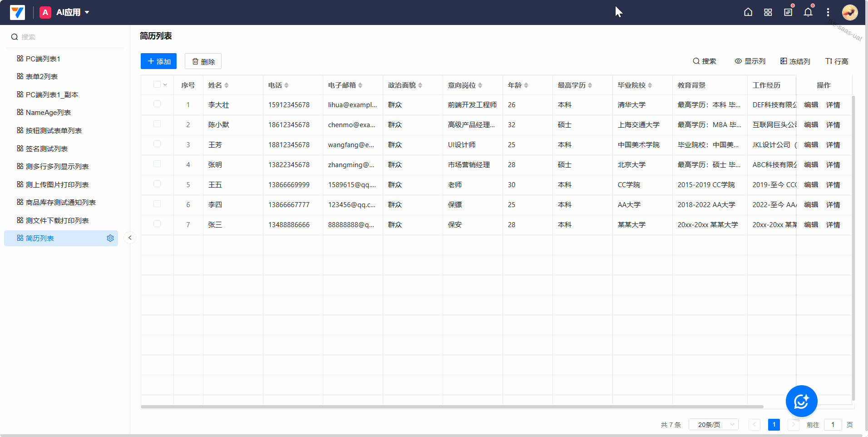Tick the select-all checkbox in table header
The height and width of the screenshot is (437, 868).
157,84
